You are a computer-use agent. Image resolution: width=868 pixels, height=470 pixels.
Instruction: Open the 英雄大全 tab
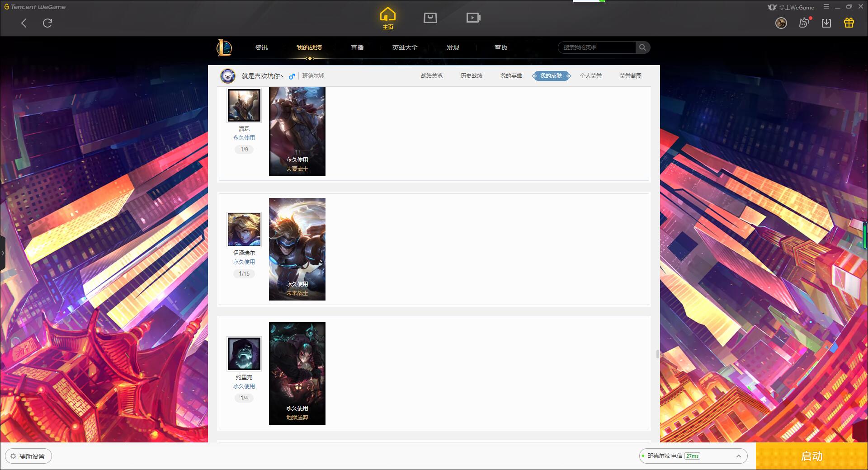[x=405, y=47]
